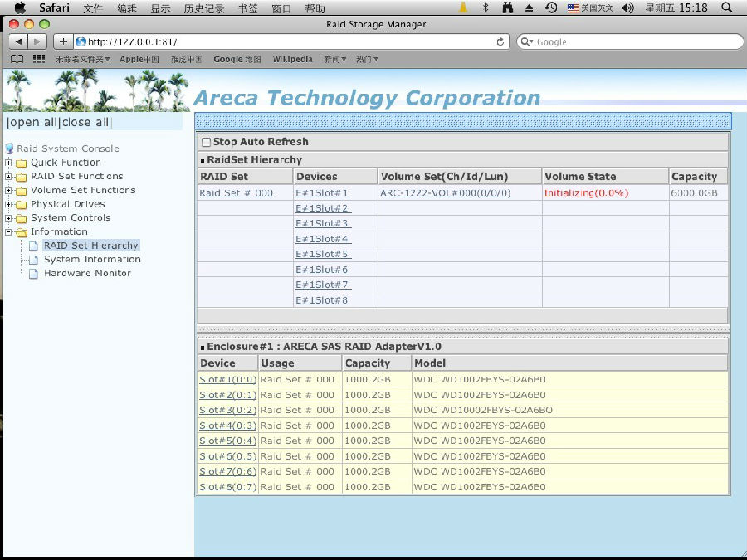Show Top Sites grid icon

point(39,59)
